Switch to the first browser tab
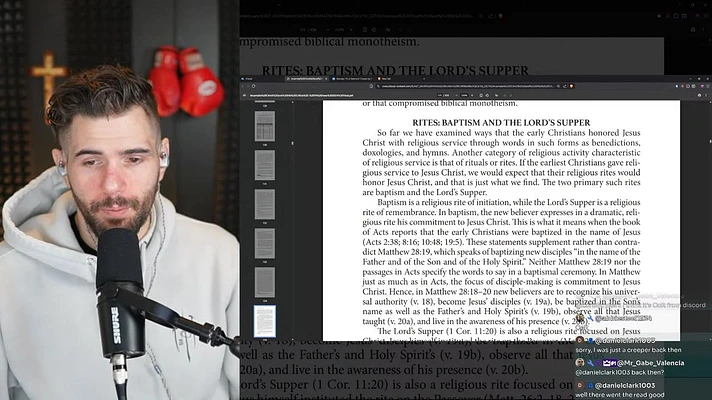712x400 pixels. click(x=262, y=79)
